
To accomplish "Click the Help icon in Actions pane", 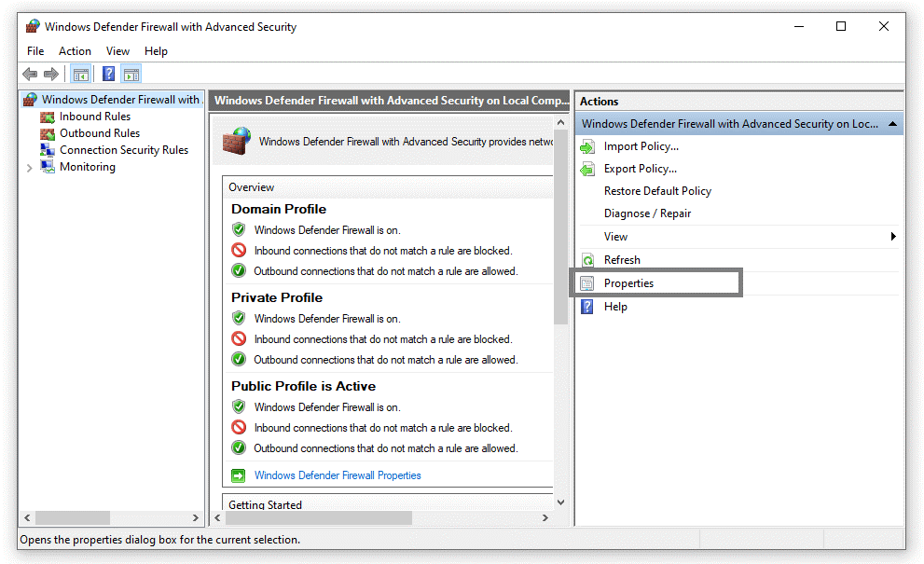I will click(x=587, y=307).
